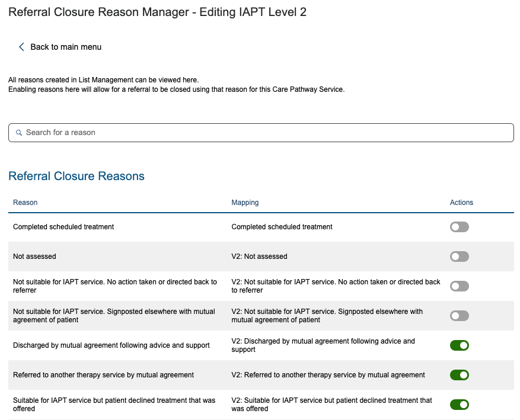Click the back chevron arrow icon
520x420 pixels.
point(21,47)
